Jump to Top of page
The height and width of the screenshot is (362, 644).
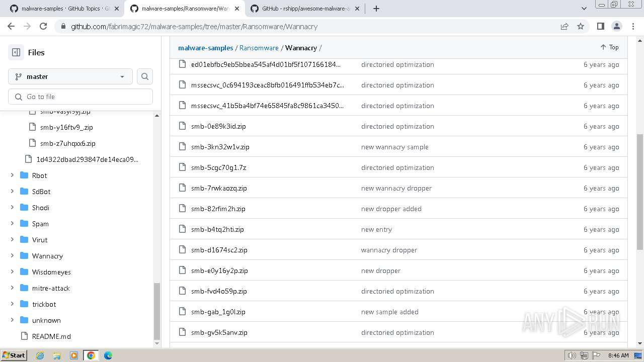[x=609, y=47]
